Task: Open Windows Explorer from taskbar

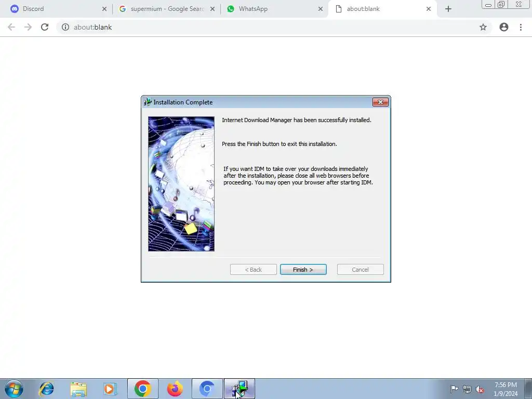Action: click(78, 389)
